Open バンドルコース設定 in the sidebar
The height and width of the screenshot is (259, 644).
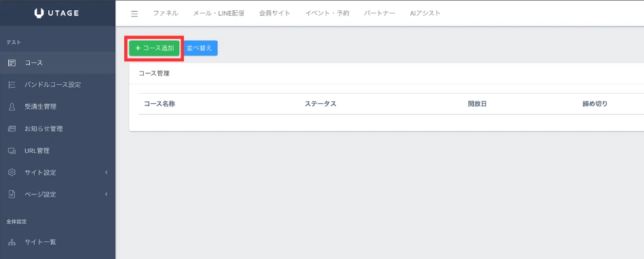(x=58, y=85)
